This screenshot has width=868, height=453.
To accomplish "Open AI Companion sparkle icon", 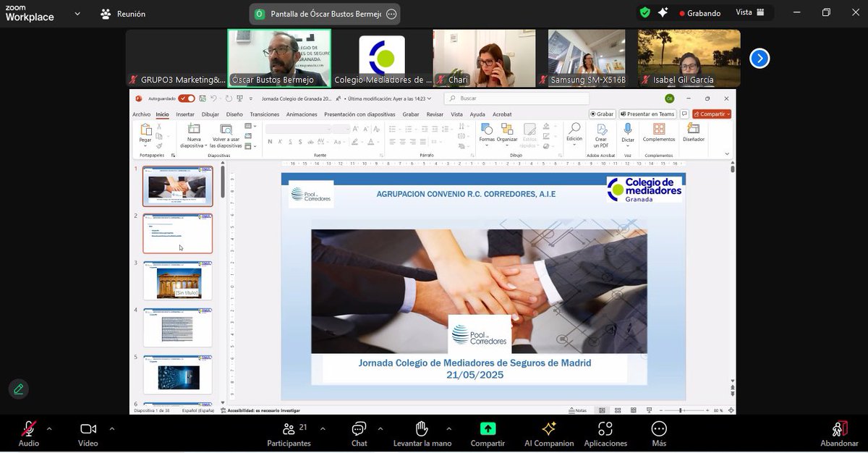I will (549, 428).
